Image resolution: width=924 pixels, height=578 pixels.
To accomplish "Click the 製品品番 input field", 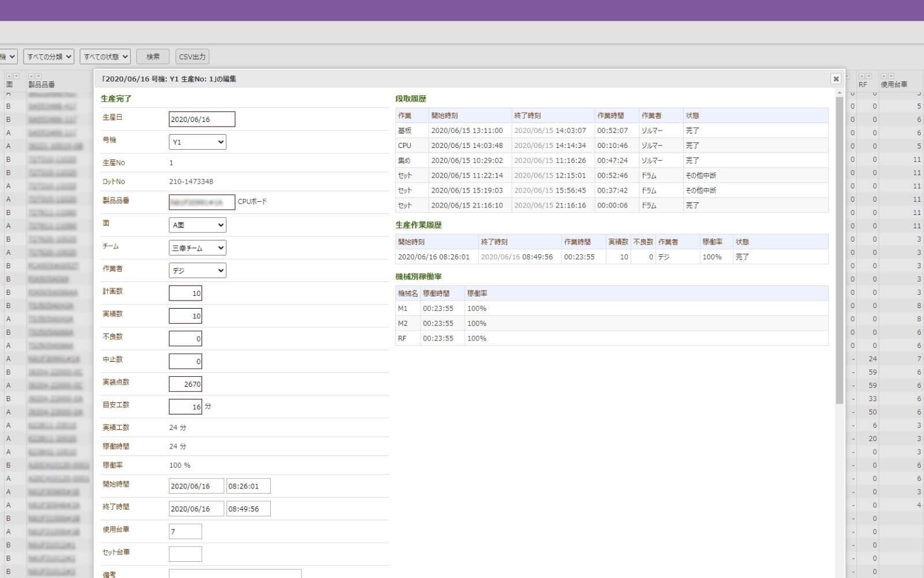I will [x=202, y=202].
